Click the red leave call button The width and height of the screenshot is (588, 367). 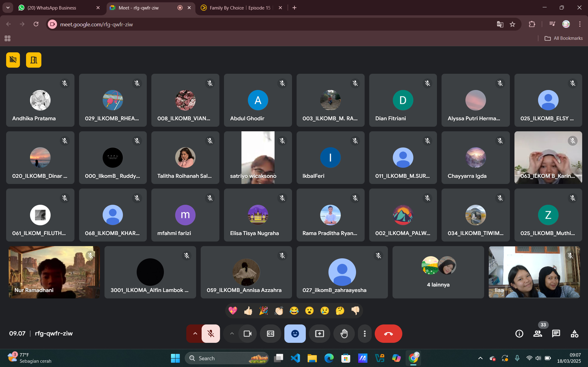point(388,334)
